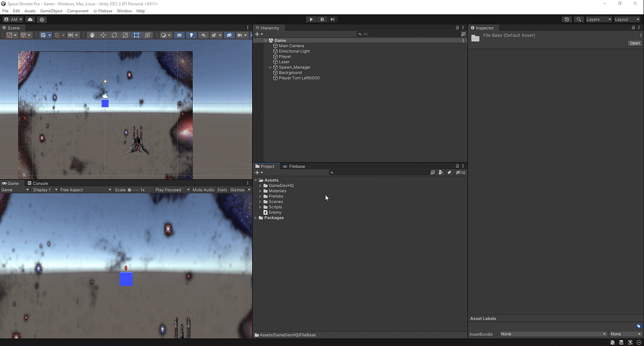Open the Project panel three-dot menu
This screenshot has width=644, height=346.
point(463,166)
